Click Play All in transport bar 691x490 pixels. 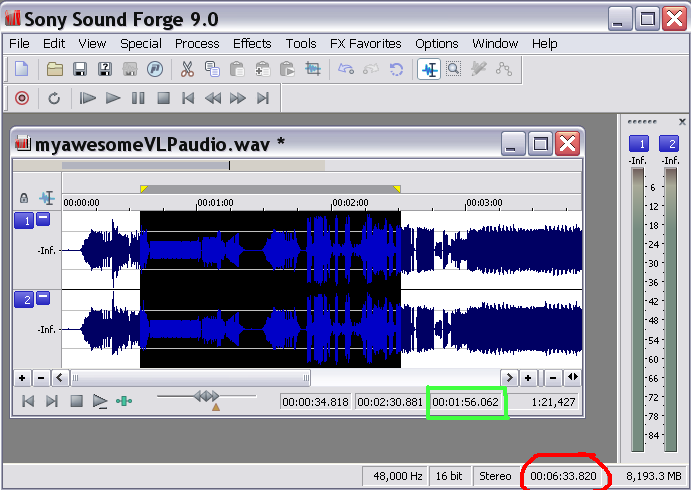(x=88, y=98)
